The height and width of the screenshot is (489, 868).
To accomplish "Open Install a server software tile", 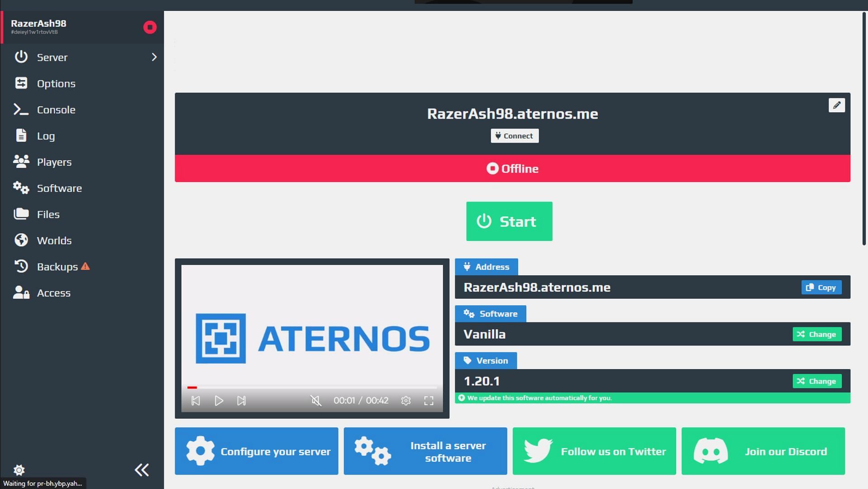I will coord(425,451).
